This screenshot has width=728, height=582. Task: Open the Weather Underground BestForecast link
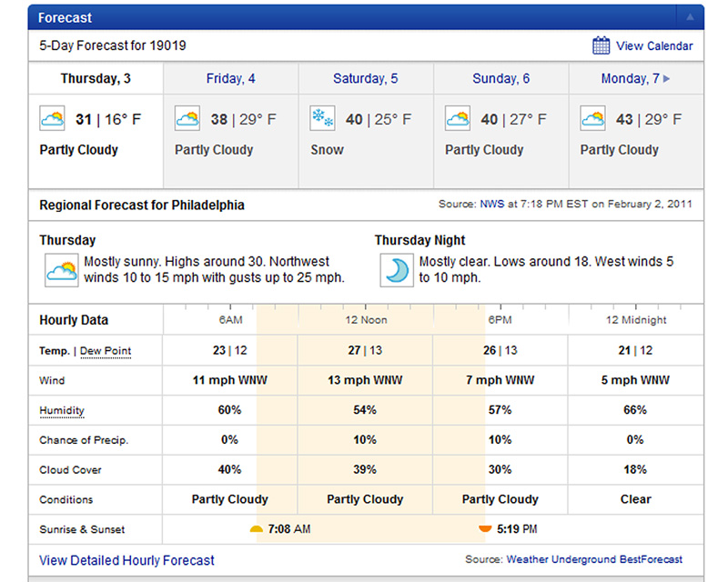tap(593, 559)
